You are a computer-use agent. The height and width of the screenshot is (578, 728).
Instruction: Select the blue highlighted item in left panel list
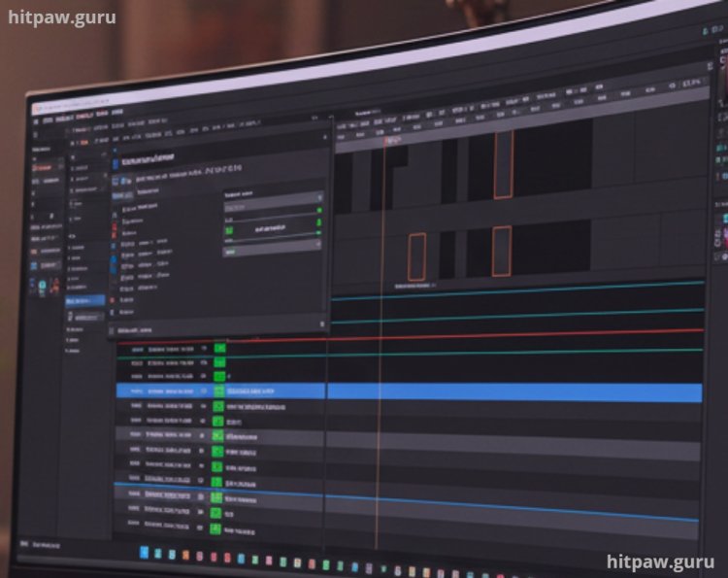[x=84, y=302]
